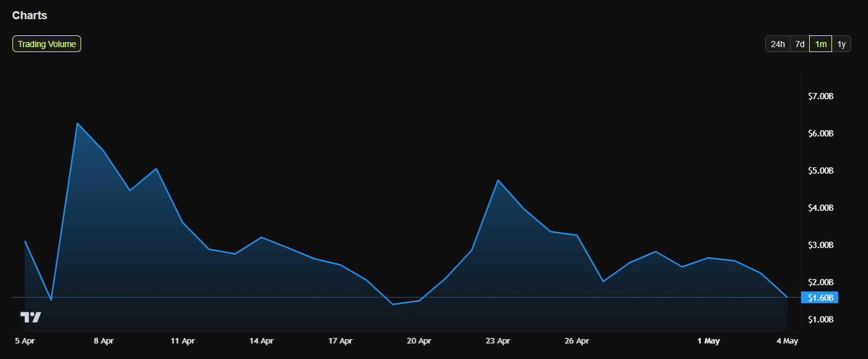Switch to the 24h timeframe
The height and width of the screenshot is (359, 868).
click(x=778, y=44)
